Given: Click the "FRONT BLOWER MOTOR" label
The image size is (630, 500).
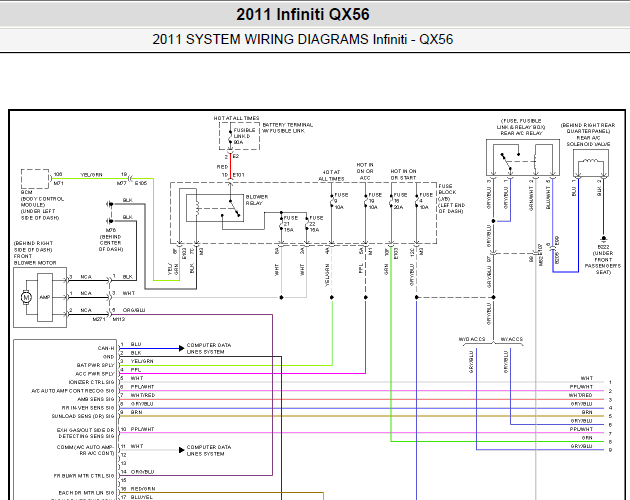Looking at the screenshot, I should point(35,259).
